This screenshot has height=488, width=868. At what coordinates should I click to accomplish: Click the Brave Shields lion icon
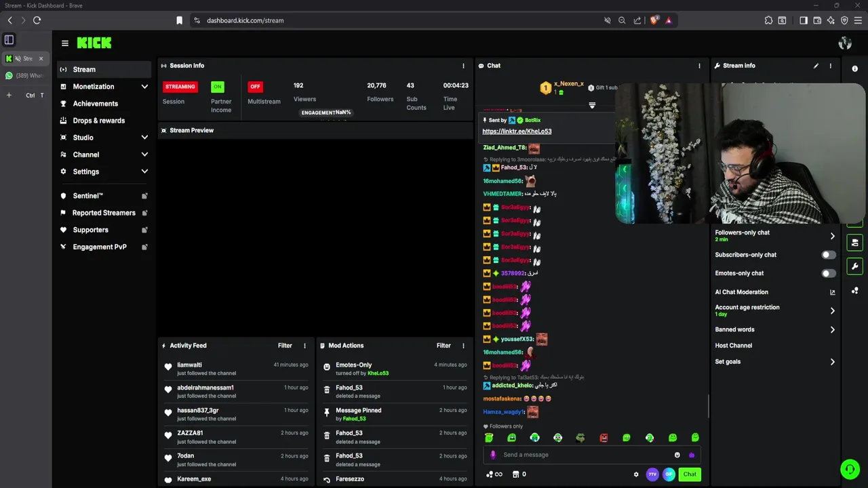(x=654, y=20)
